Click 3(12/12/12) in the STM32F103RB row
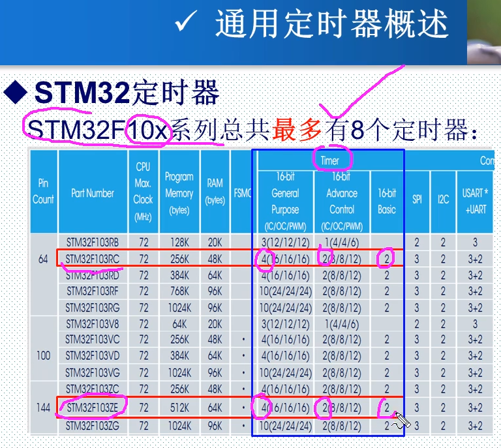The height and width of the screenshot is (448, 501). coord(285,243)
